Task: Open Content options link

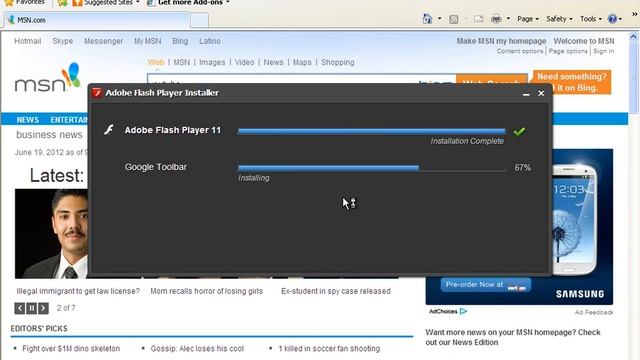Action: click(x=520, y=51)
